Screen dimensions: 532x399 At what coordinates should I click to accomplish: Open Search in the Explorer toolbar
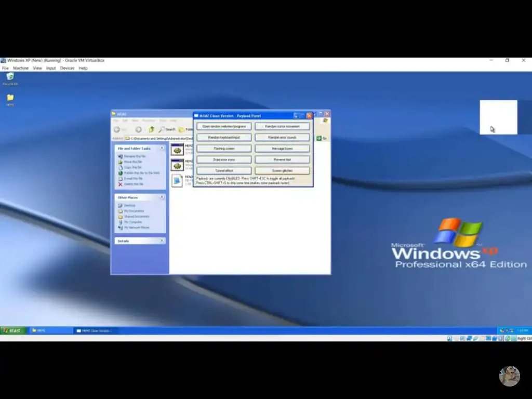pos(167,129)
